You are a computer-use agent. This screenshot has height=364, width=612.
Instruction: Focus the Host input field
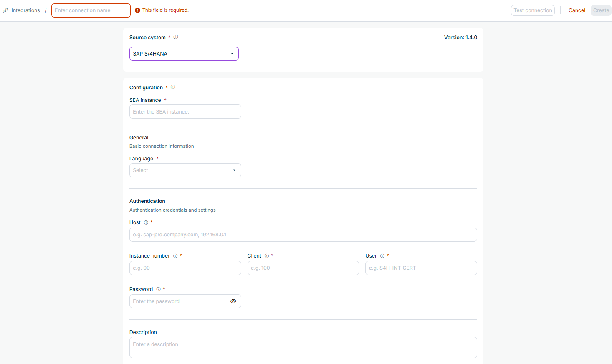303,235
